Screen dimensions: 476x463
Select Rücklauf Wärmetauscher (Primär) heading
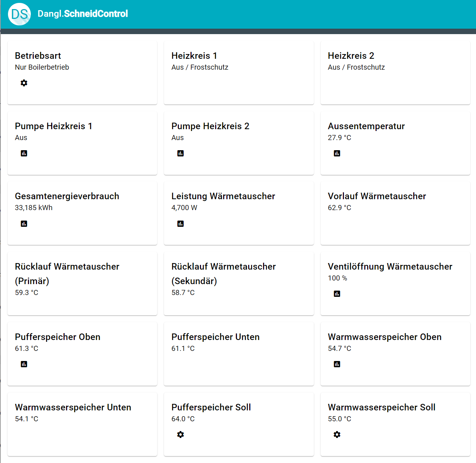coord(67,274)
